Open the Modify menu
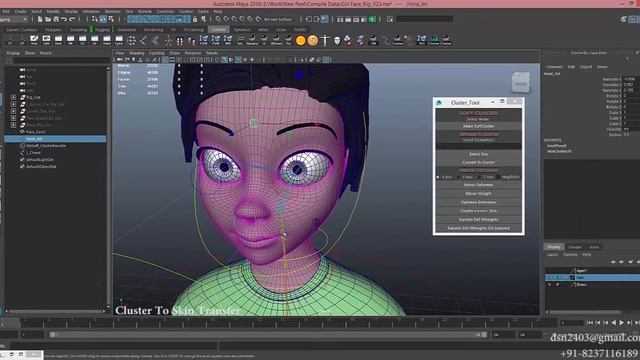This screenshot has width=640, height=360. pos(53,11)
